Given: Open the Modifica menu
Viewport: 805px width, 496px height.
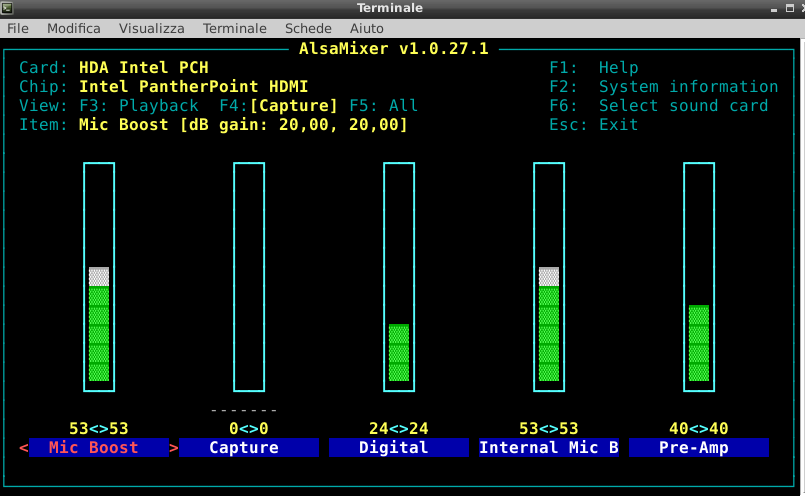Looking at the screenshot, I should click(x=73, y=28).
